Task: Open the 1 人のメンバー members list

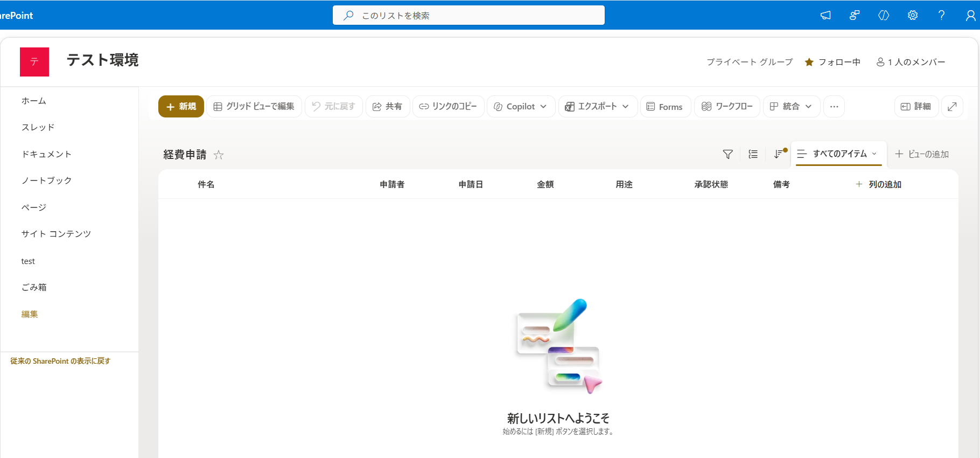Action: pyautogui.click(x=911, y=62)
